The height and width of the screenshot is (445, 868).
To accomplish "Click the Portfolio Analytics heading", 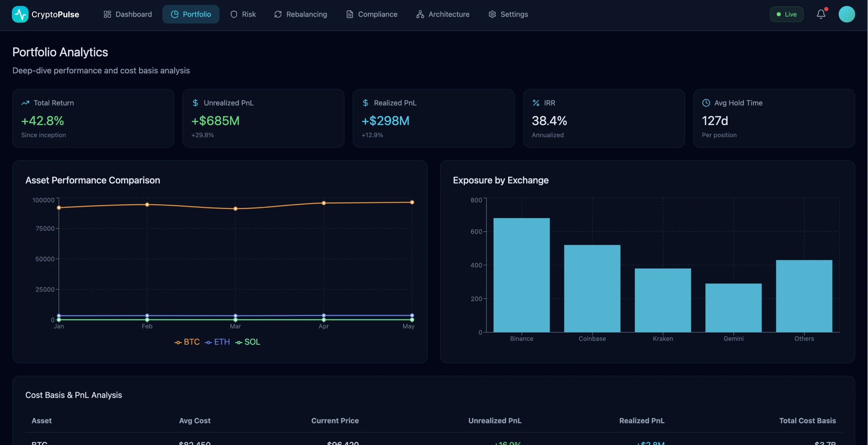I will 60,52.
